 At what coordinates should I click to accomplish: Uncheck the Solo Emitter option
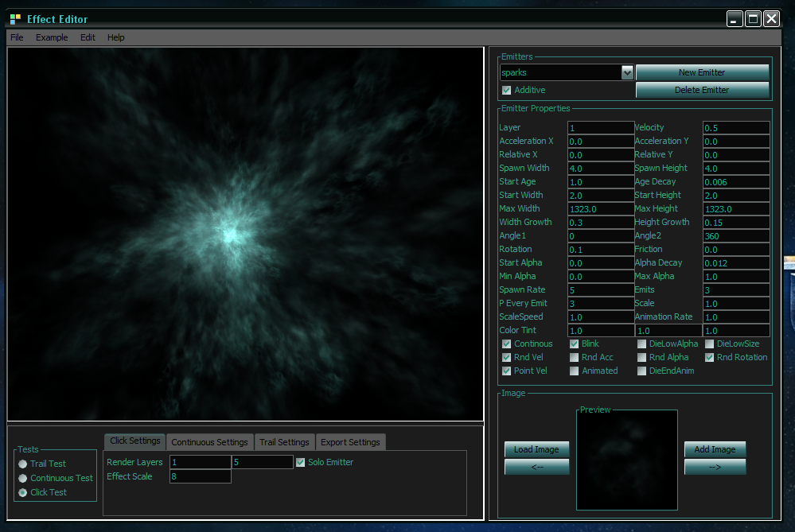tap(300, 462)
